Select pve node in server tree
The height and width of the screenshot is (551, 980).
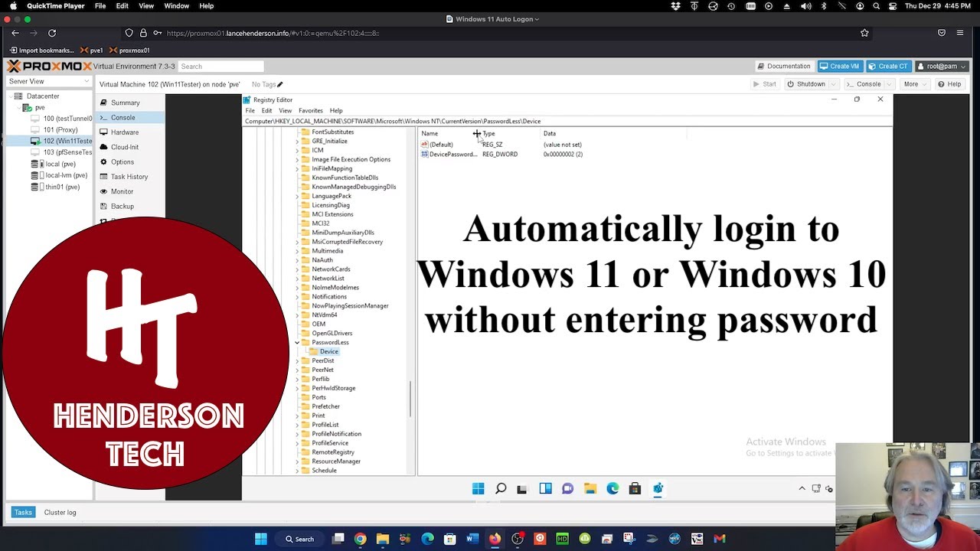[x=39, y=108]
